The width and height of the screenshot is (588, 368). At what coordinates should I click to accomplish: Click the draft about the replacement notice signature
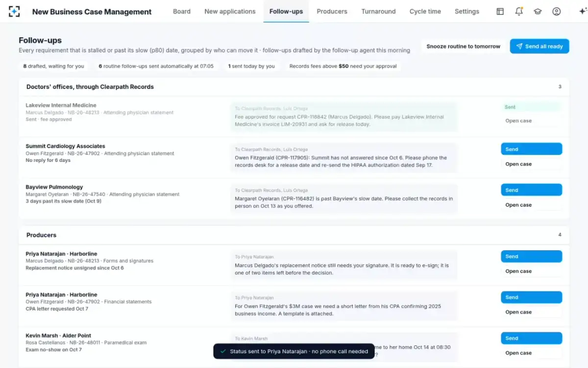344,265
